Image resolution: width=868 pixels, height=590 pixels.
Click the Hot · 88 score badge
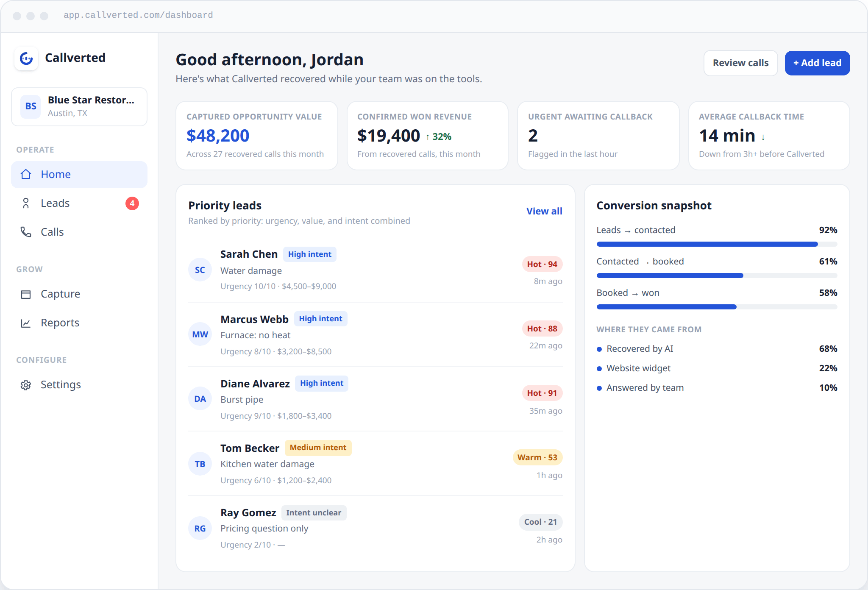point(542,328)
